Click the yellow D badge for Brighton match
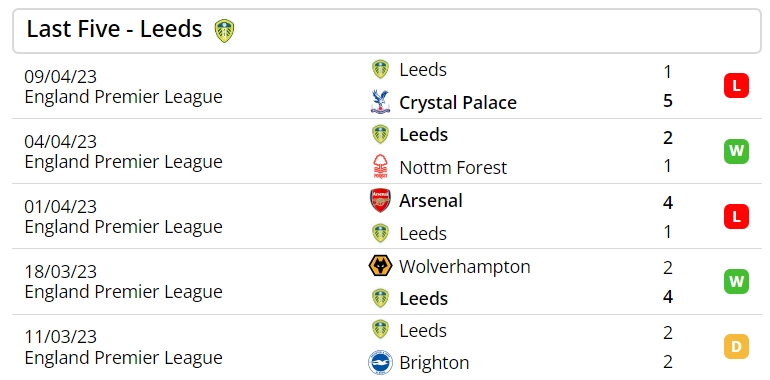770x380 pixels. pos(736,347)
